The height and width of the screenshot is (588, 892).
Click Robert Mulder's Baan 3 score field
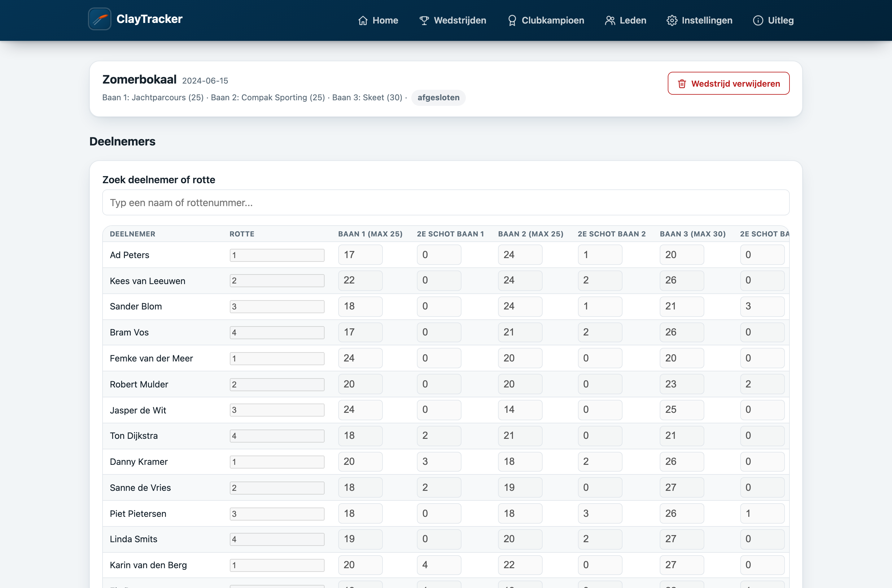682,384
